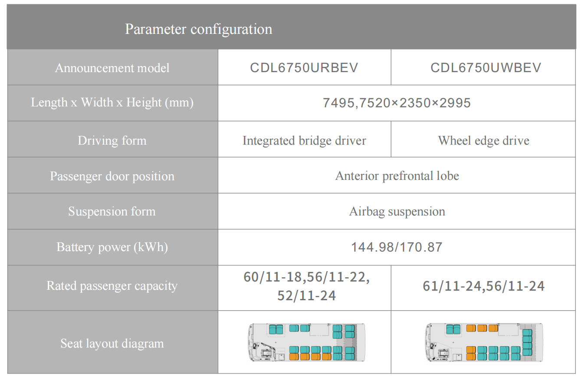Click the Length x Width x Height label

112,103
